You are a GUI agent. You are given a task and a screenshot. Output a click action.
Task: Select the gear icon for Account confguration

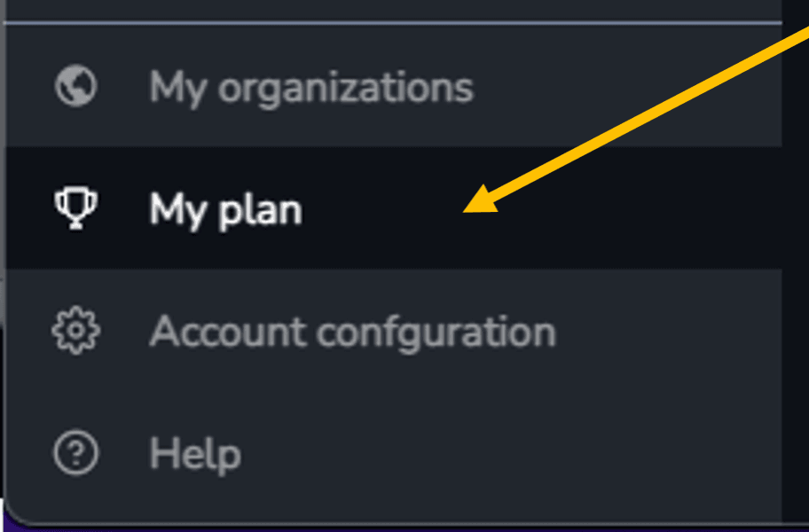coord(76,330)
